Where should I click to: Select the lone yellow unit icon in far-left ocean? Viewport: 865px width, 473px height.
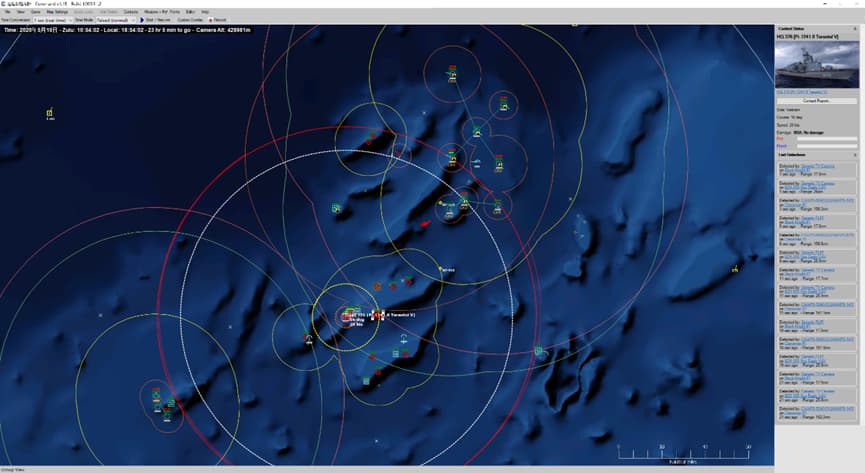point(50,113)
